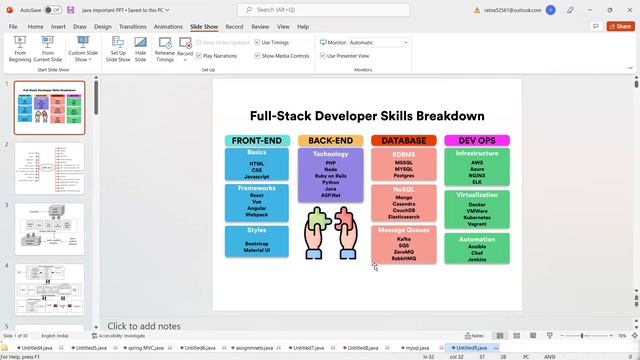Fit slide to current window
Viewport: 640px width, 360px height.
(x=635, y=336)
